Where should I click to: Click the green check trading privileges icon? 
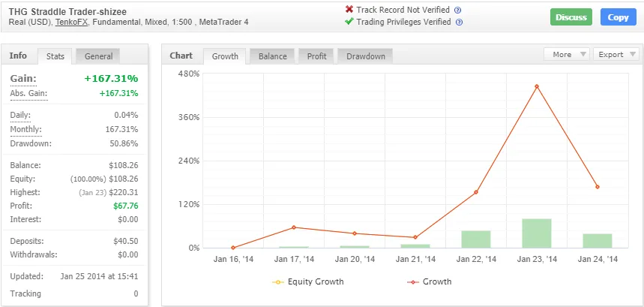349,22
